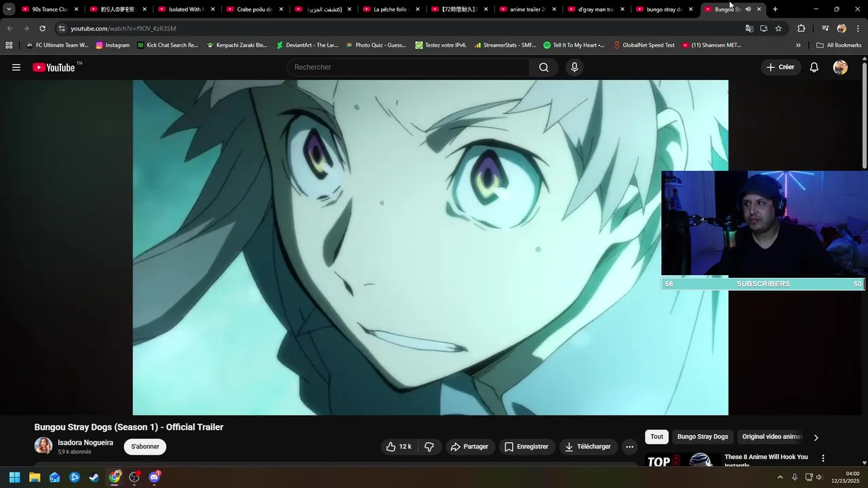Show more filter chips with arrow
Screen dimensions: 868x488
tap(816, 437)
